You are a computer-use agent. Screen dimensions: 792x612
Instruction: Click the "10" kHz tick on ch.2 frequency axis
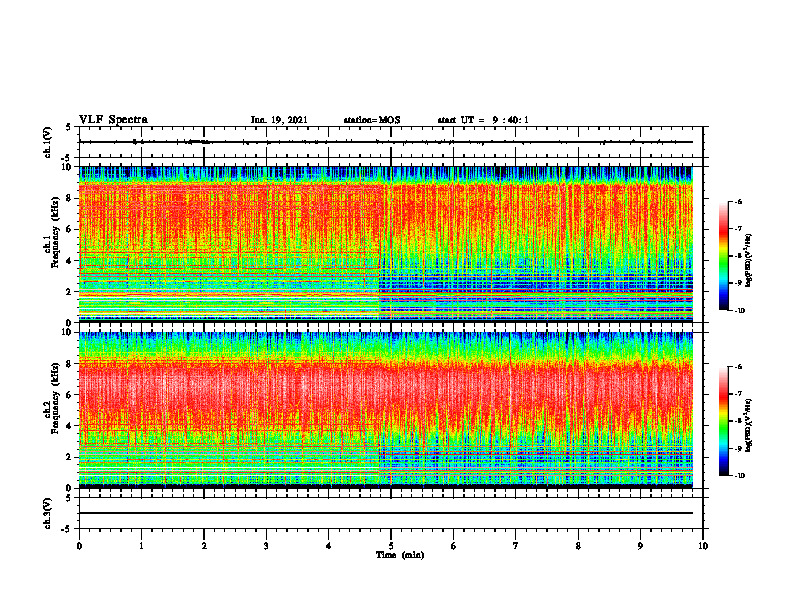[x=68, y=332]
